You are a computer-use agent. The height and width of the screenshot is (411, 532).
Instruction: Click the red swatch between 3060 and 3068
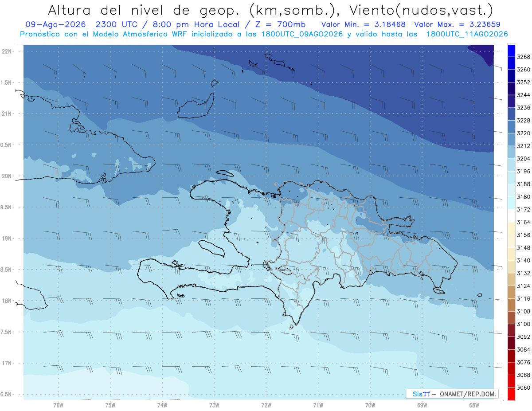[x=511, y=381]
